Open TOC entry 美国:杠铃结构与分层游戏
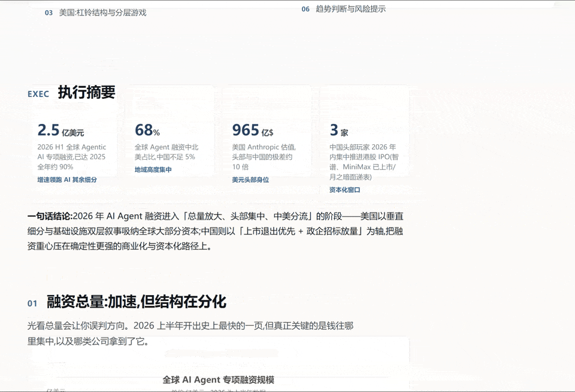This screenshot has height=392, width=575. click(x=102, y=13)
